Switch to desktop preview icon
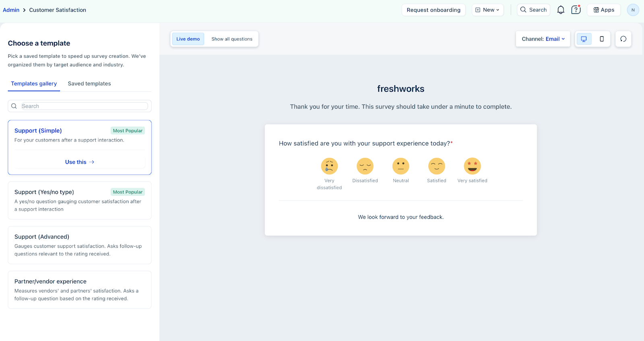This screenshot has width=644, height=341. 584,39
